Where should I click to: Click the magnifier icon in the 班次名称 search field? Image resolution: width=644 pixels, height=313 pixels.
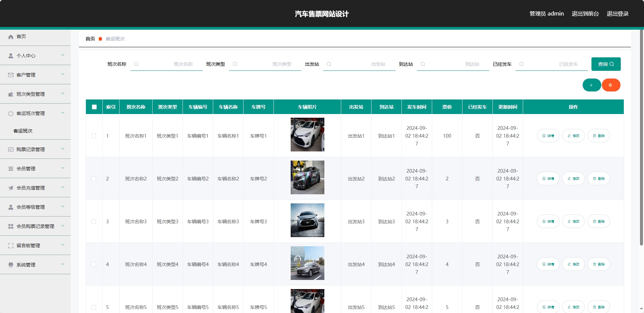coord(136,64)
